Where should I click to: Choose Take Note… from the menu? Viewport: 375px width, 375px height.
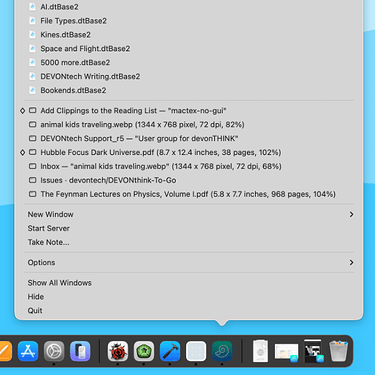189,242
